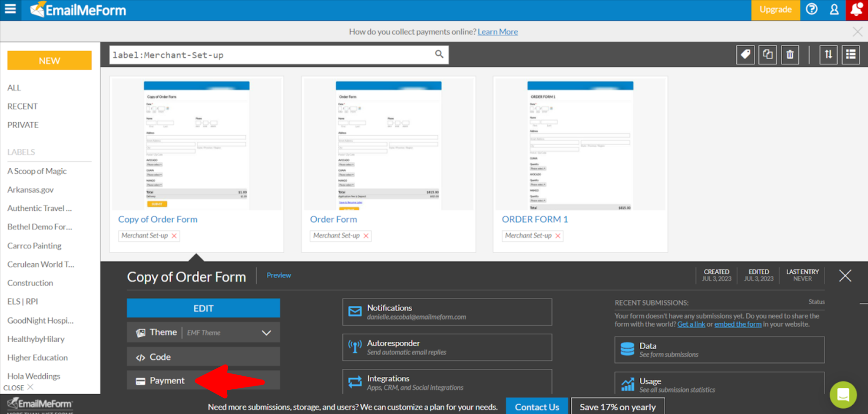Open the Preview link
This screenshot has height=414, width=868.
coord(279,276)
